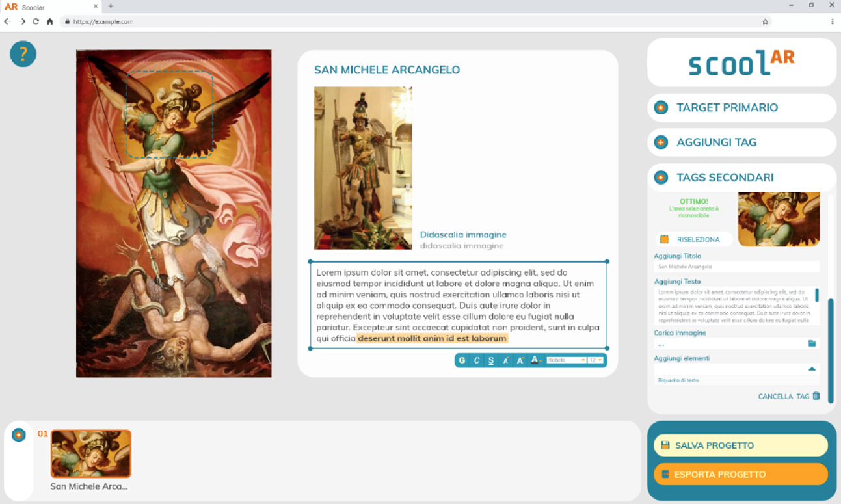
Task: Open the browser three-dot menu
Action: pos(833,21)
